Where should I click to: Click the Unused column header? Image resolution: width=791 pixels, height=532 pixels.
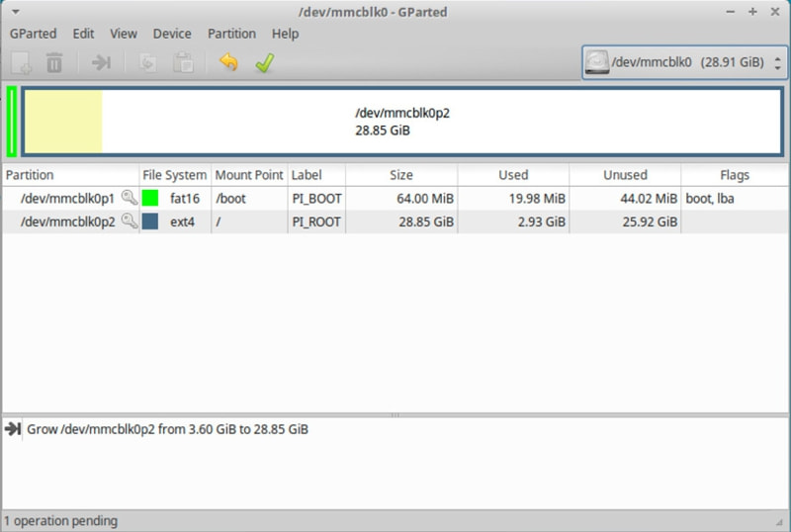pos(626,175)
